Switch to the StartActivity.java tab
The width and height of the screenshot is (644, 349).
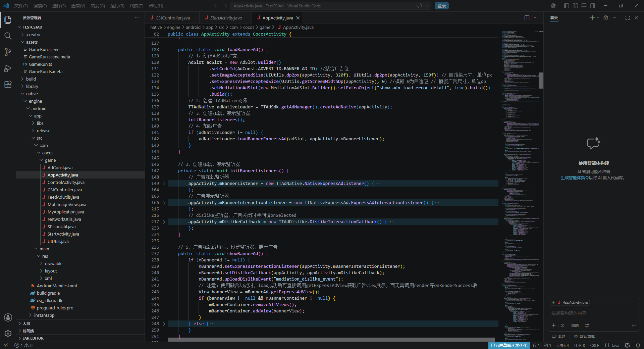[x=226, y=18]
